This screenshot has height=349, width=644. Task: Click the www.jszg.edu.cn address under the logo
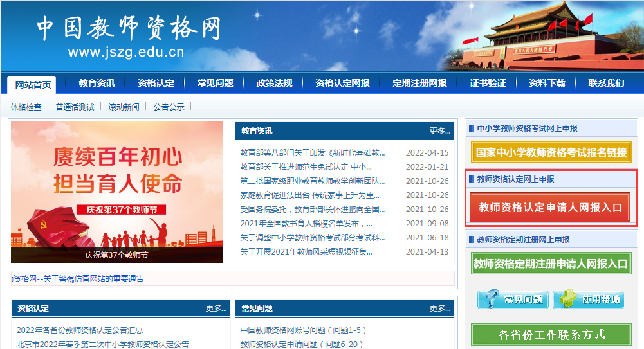click(126, 53)
